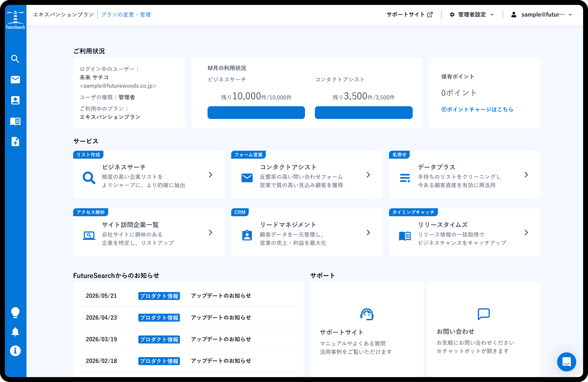The width and height of the screenshot is (588, 382).
Task: Click the CRM category label
Action: coord(240,212)
